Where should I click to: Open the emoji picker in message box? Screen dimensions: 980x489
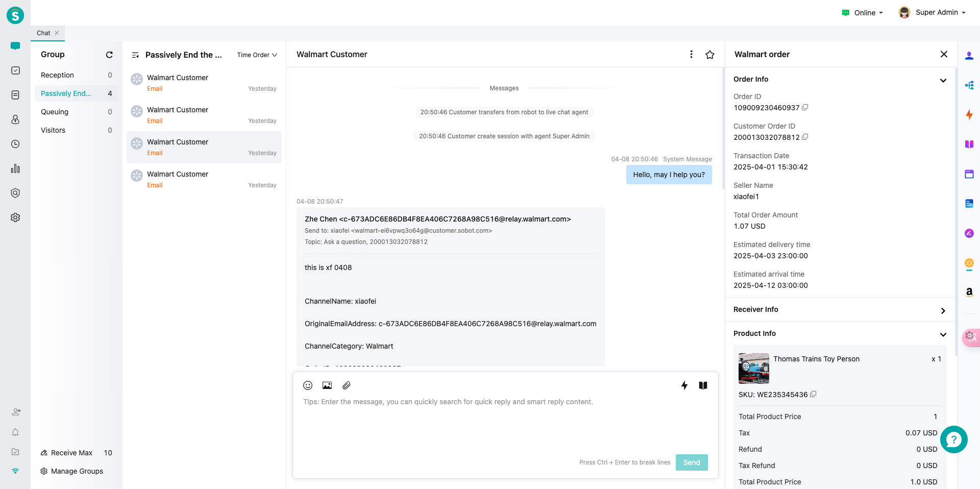(x=308, y=385)
